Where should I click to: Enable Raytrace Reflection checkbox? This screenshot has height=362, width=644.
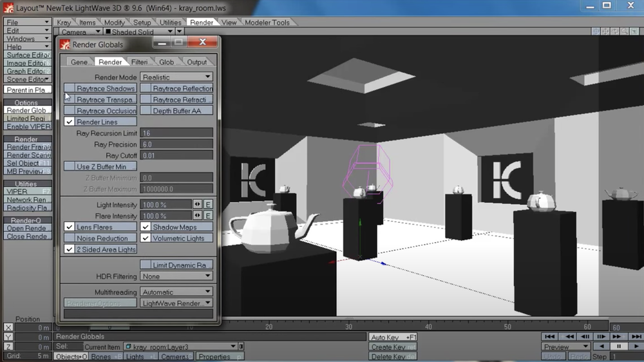146,88
